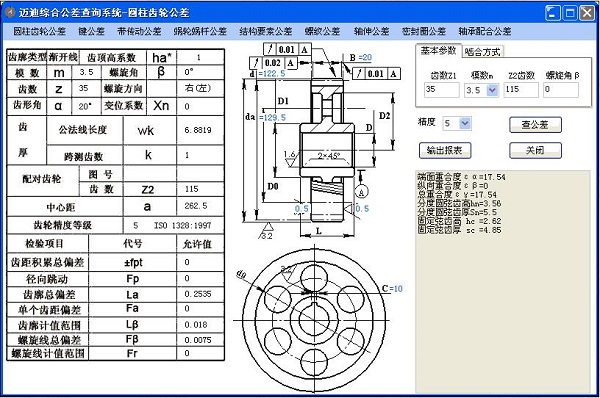The image size is (600, 398).
Task: Open the 圆柱齿轮公差 menu
Action: [x=39, y=31]
